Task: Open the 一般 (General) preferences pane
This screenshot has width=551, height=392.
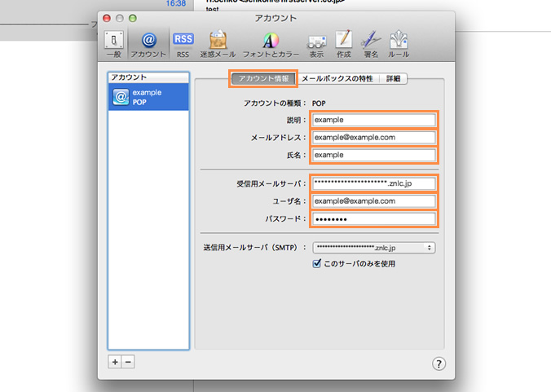Action: (x=114, y=44)
